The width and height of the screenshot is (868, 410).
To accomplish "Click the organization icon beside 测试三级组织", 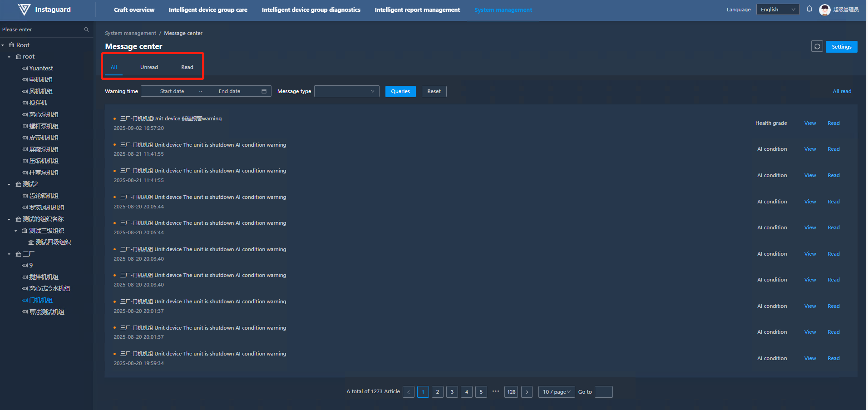I will click(x=25, y=231).
